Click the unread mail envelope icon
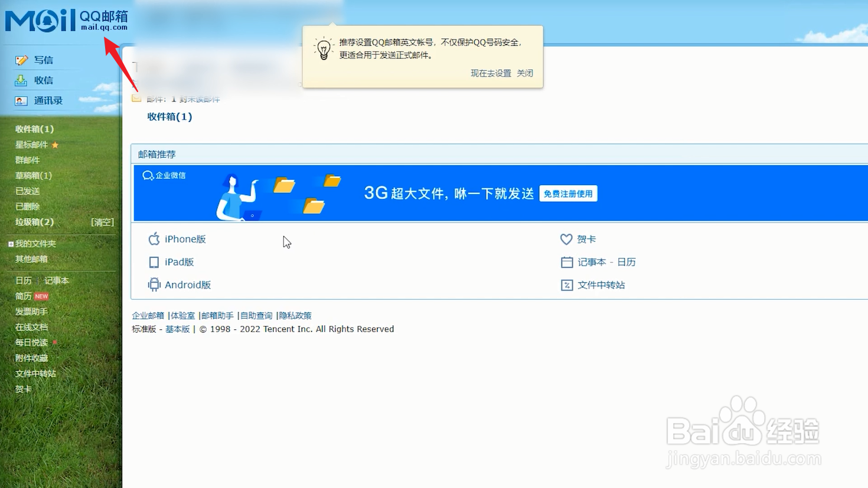 click(136, 98)
